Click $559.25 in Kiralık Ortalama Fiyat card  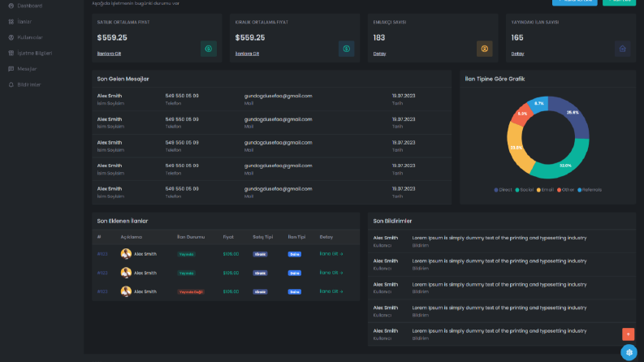[250, 38]
